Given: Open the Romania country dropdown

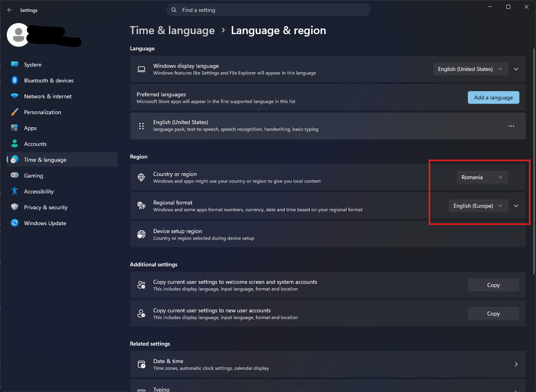Looking at the screenshot, I should (482, 177).
